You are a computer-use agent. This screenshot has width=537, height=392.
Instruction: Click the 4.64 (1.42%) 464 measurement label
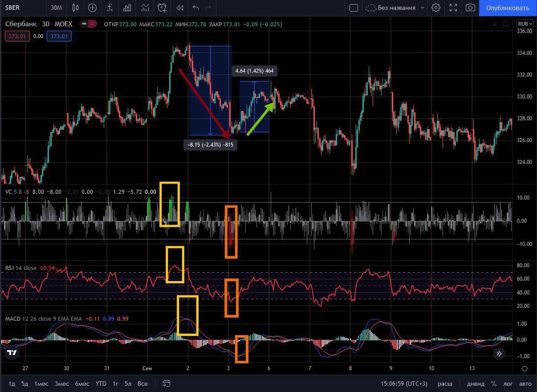(254, 70)
